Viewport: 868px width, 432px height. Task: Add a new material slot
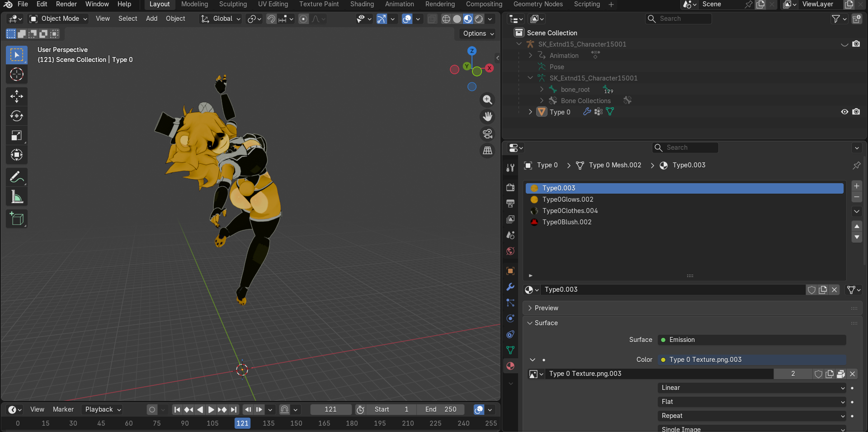[x=857, y=186]
